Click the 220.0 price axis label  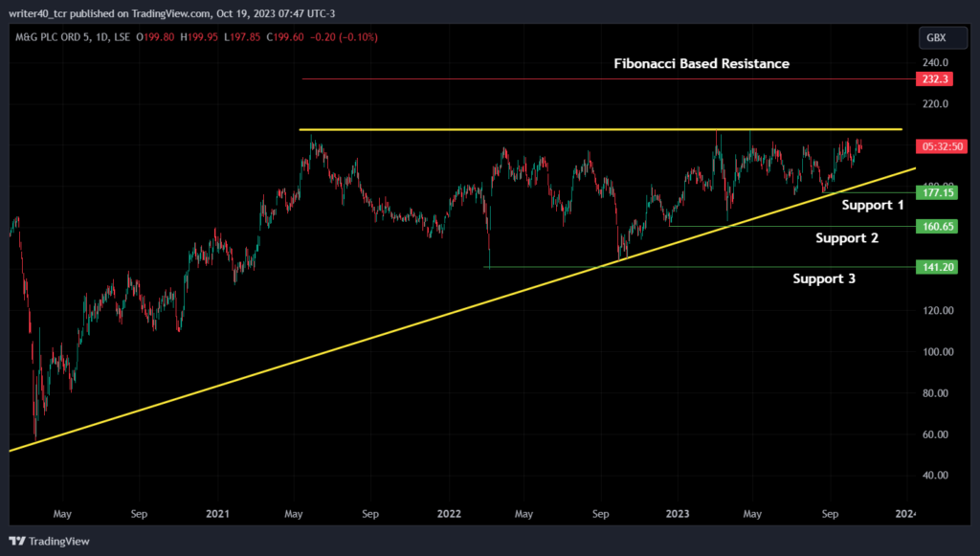pyautogui.click(x=935, y=103)
